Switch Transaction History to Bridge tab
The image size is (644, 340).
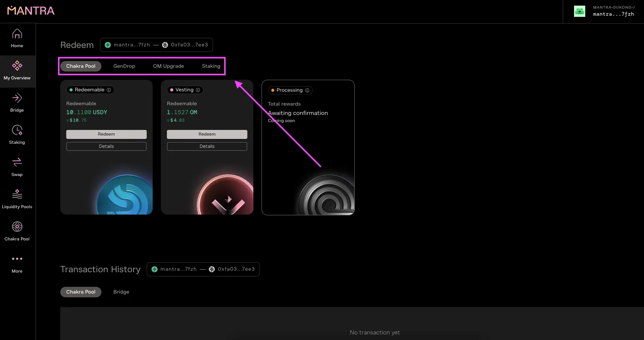121,292
